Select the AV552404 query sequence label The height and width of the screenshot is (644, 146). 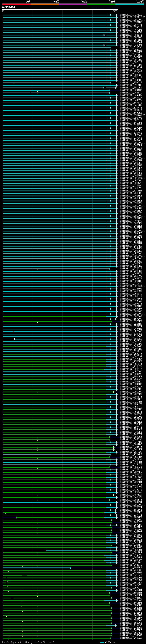tap(8, 8)
